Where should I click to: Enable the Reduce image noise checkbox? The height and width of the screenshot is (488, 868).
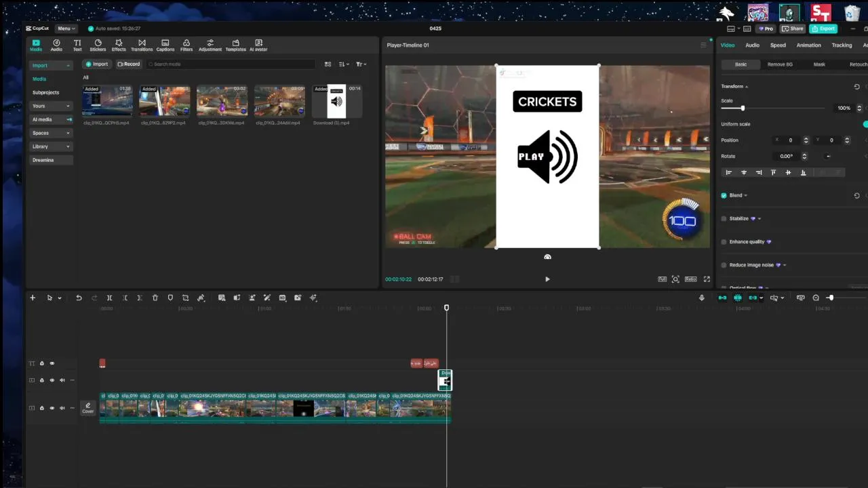[x=724, y=265]
